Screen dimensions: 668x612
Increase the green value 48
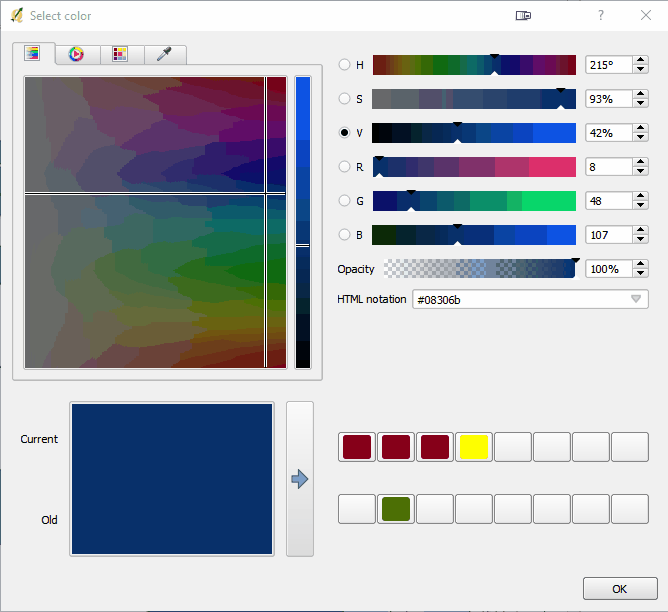coord(640,196)
